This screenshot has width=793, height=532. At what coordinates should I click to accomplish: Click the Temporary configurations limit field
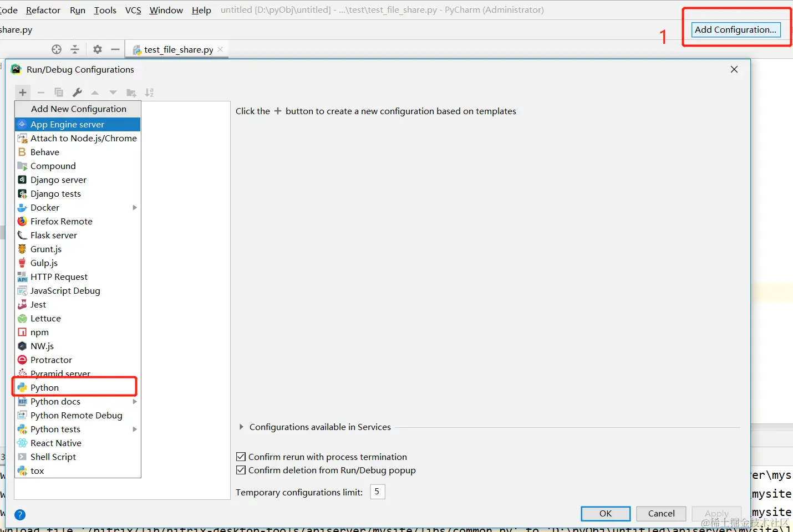[x=378, y=492]
